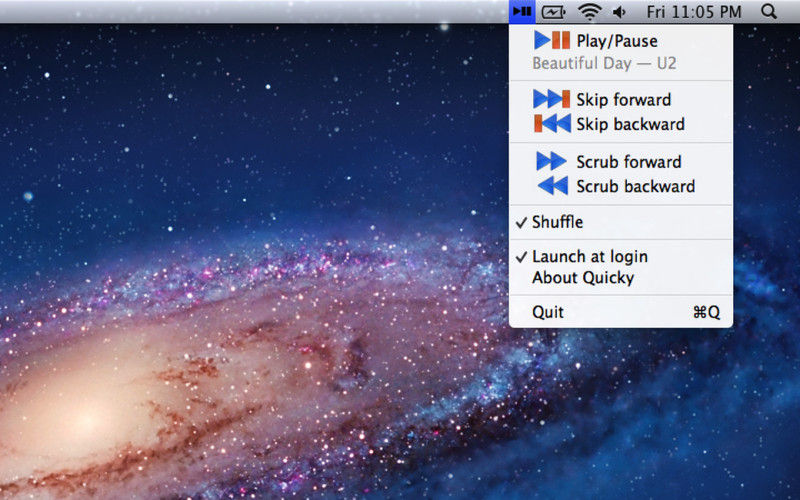Open About Quicky
The image size is (800, 500).
click(621, 278)
